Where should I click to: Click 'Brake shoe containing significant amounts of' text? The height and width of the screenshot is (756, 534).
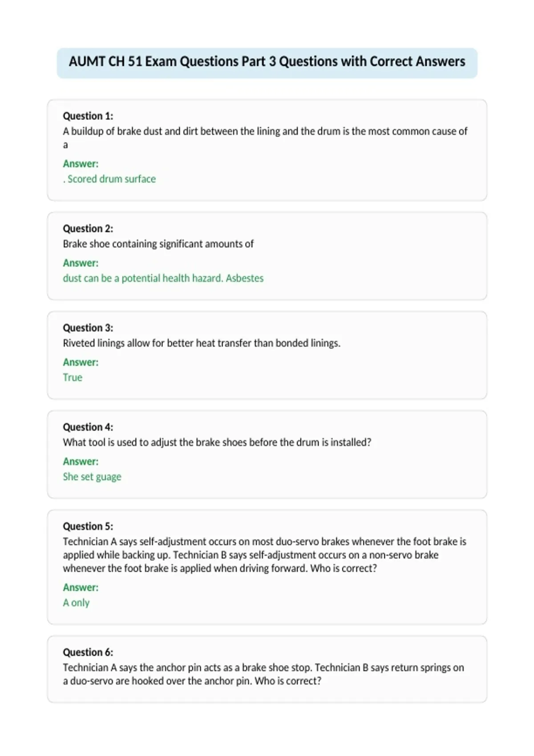158,244
